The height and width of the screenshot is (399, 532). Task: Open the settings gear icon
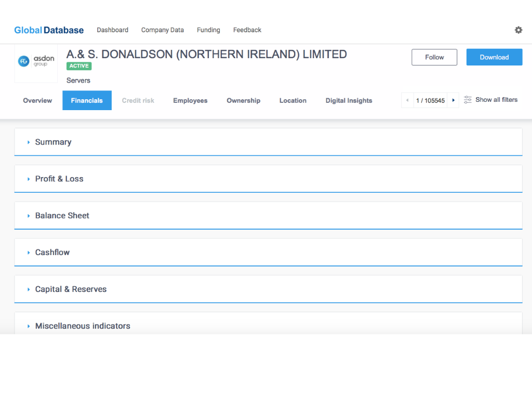[x=518, y=30]
